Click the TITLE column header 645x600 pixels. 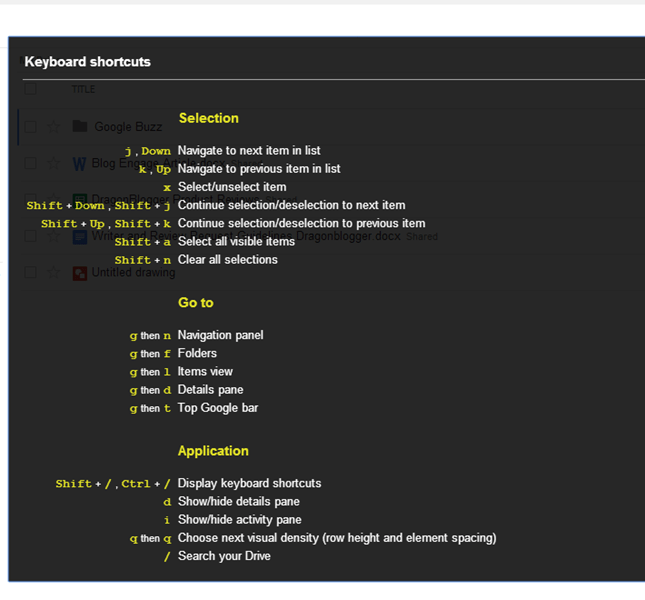(83, 89)
